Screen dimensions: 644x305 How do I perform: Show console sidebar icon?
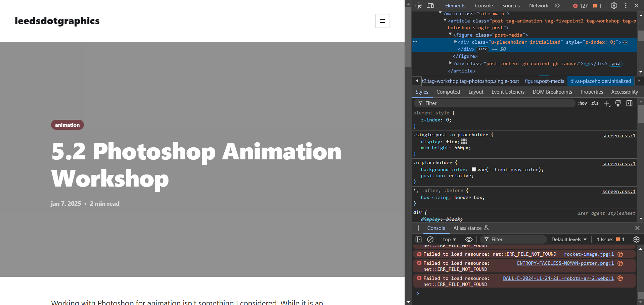point(418,240)
